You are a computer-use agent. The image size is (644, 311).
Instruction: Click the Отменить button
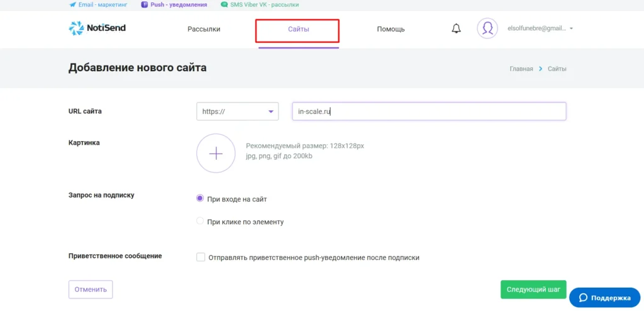point(91,289)
